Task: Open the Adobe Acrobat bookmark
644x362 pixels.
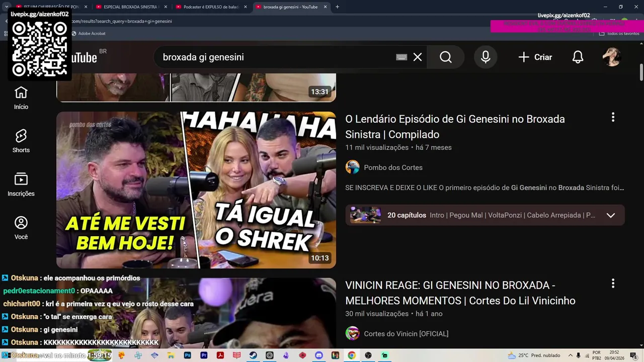Action: click(x=89, y=33)
